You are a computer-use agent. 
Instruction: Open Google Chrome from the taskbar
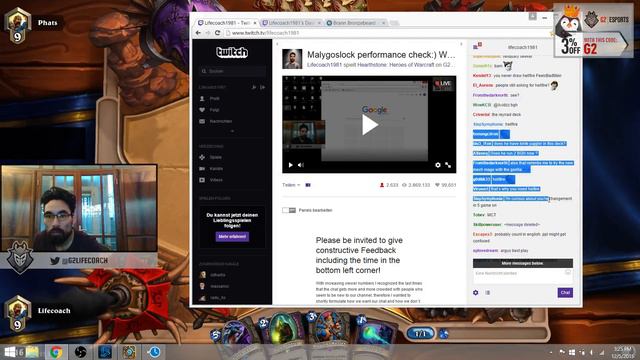(x=56, y=352)
